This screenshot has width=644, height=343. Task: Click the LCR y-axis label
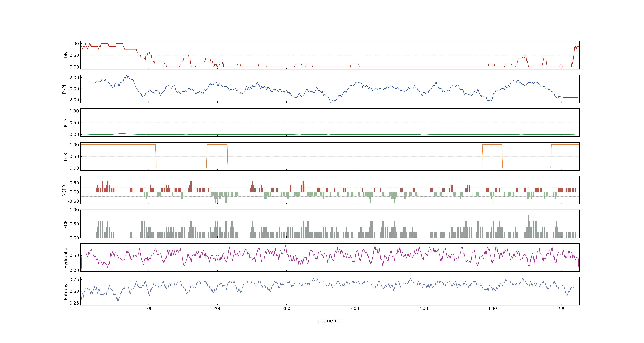(x=66, y=157)
